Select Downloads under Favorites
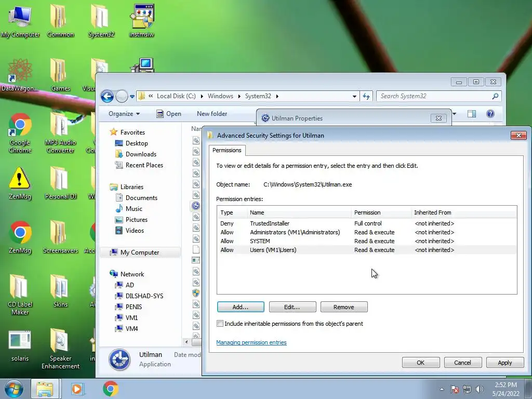 tap(136, 154)
